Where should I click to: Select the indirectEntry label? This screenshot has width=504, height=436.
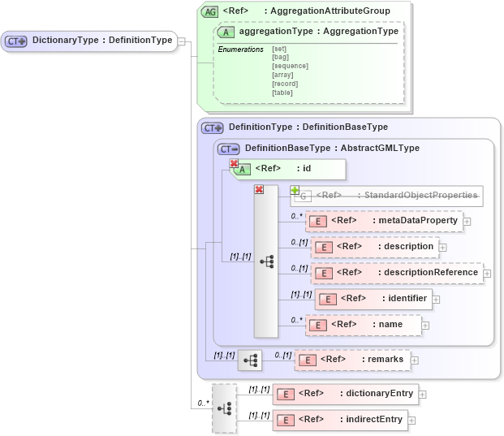[374, 419]
